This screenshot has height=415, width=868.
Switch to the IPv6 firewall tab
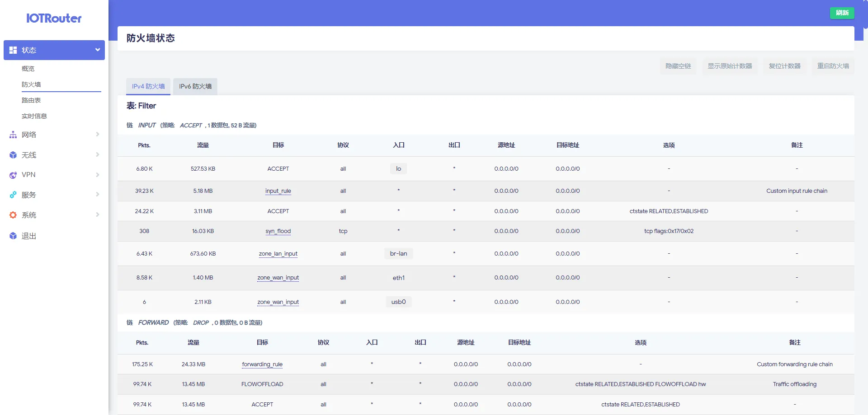coord(195,86)
